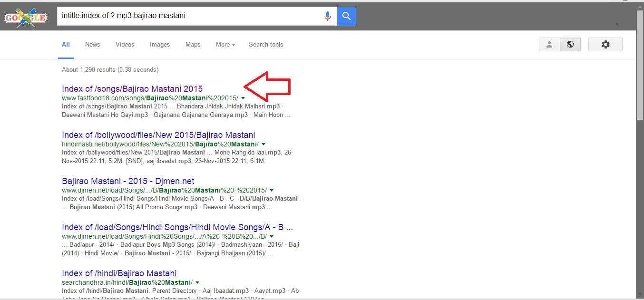Open Index of /load/Songs/Hindi Songs result

177,227
